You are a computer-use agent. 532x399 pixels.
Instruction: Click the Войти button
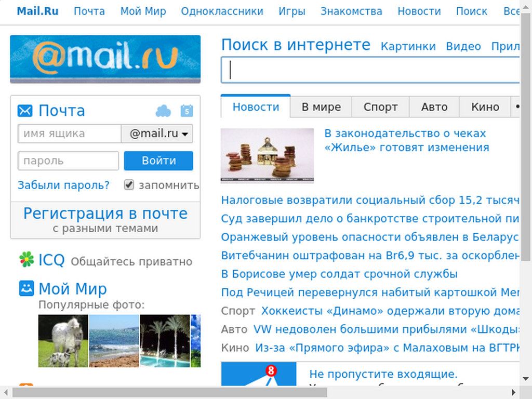158,161
